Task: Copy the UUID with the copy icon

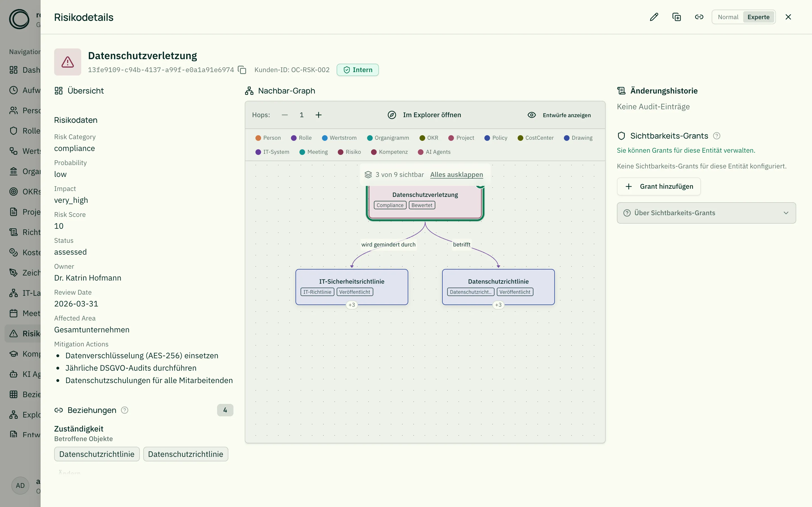Action: (x=242, y=70)
